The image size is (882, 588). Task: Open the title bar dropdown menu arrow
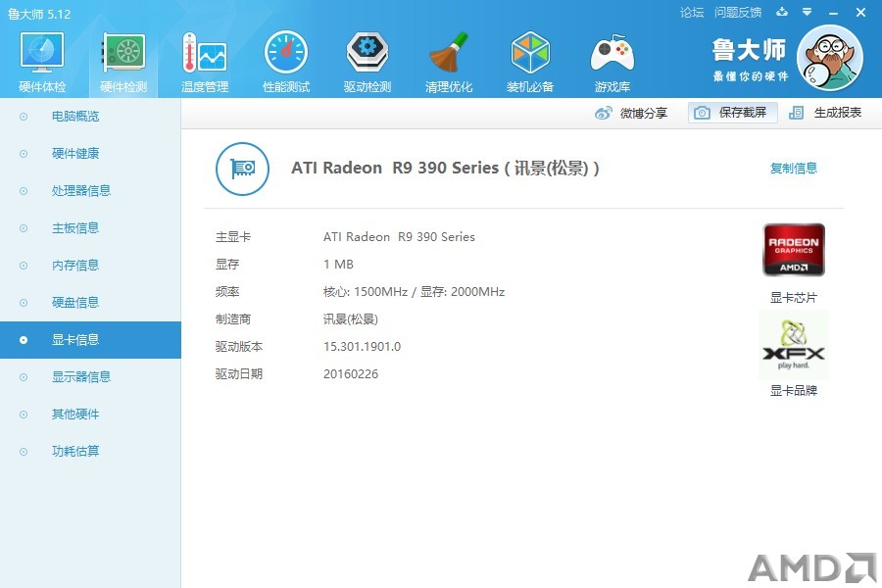tap(808, 12)
